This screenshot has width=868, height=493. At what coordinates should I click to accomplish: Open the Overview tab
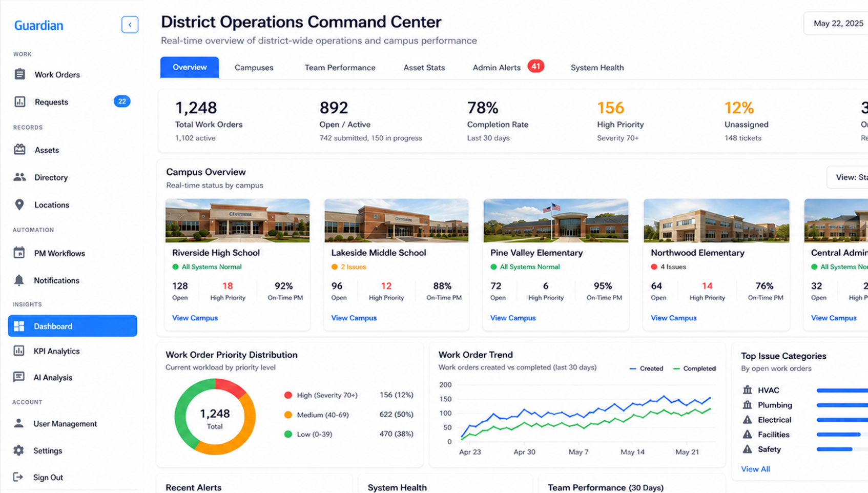(x=190, y=67)
